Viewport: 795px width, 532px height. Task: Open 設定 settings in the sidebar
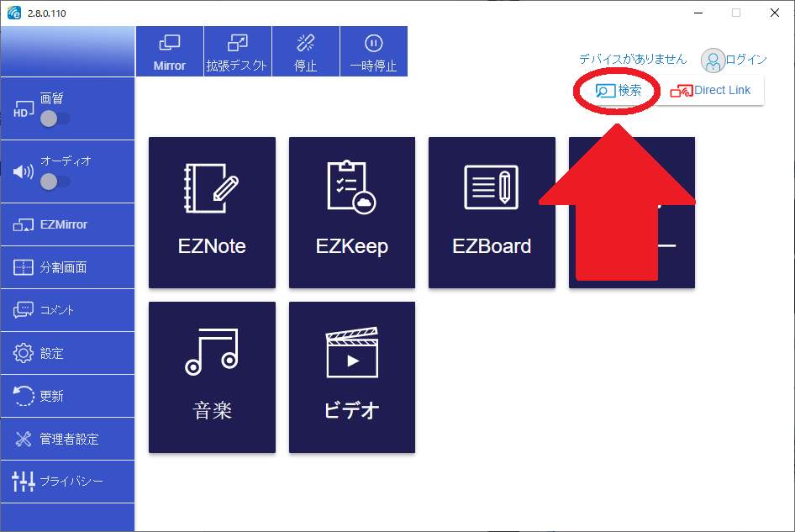point(67,353)
